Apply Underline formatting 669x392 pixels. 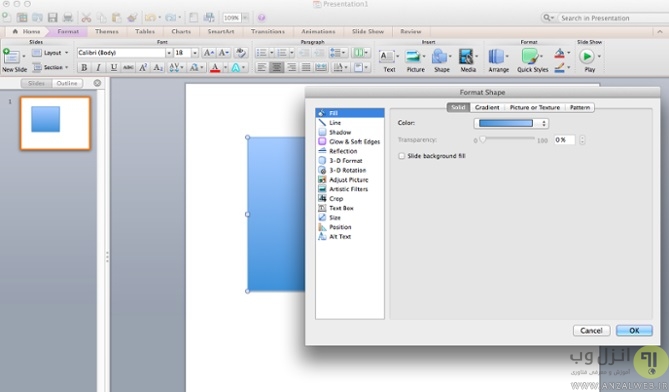[113, 67]
